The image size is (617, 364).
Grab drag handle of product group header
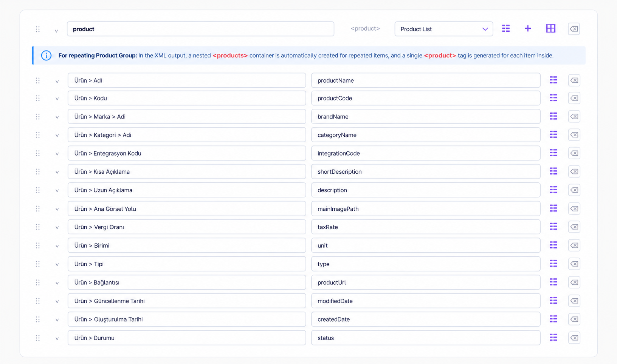click(38, 29)
